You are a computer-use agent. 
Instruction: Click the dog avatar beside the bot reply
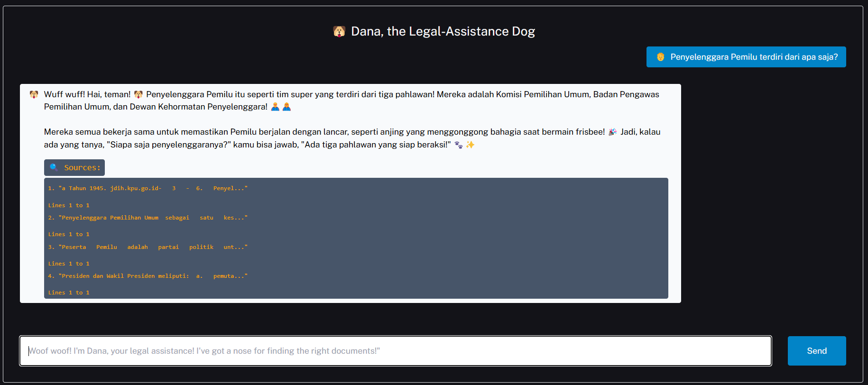pos(34,94)
